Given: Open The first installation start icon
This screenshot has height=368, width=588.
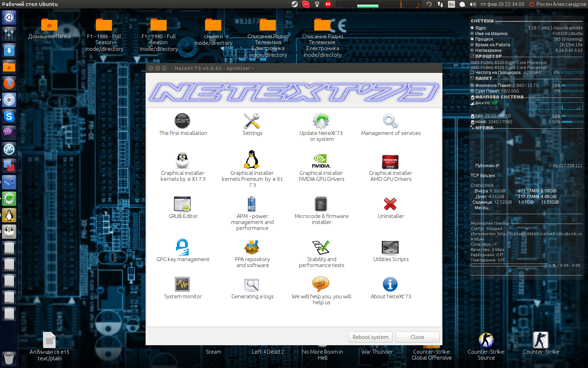Looking at the screenshot, I should point(182,121).
